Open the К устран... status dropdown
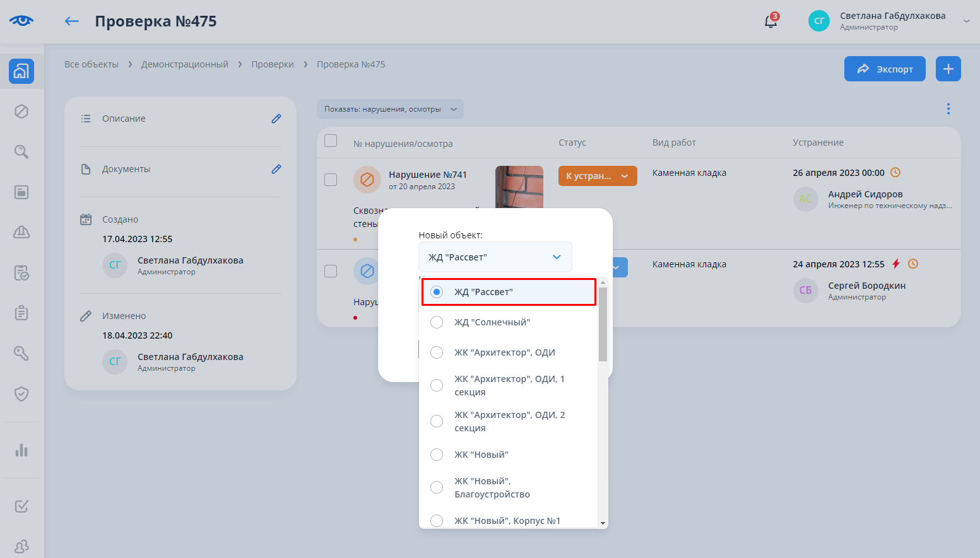Screen dimensions: 980x558 click(x=597, y=176)
